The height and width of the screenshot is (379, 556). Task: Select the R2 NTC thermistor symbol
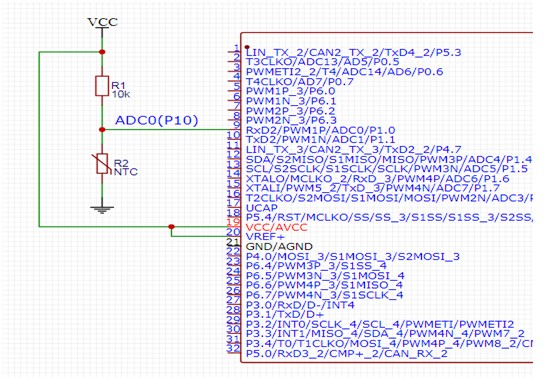tap(102, 163)
